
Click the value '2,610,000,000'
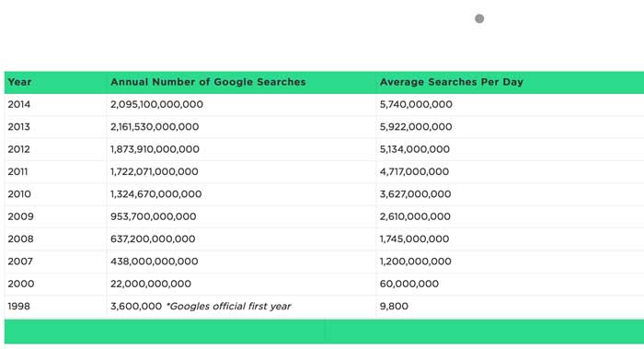click(415, 216)
